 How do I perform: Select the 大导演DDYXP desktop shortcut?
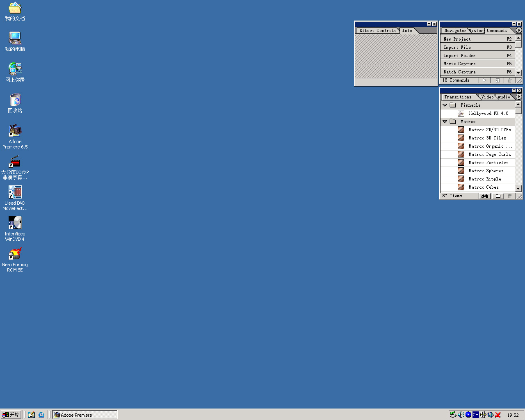tap(15, 162)
